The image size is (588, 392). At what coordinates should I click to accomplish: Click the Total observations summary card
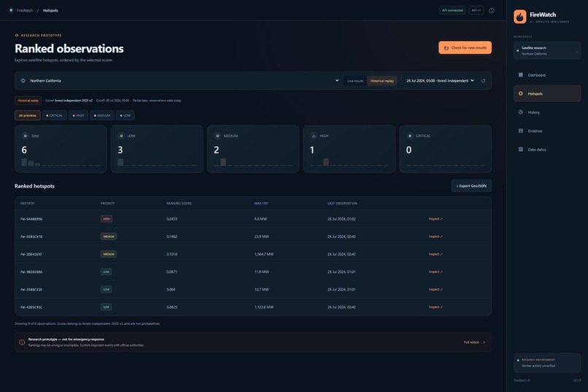coord(61,149)
